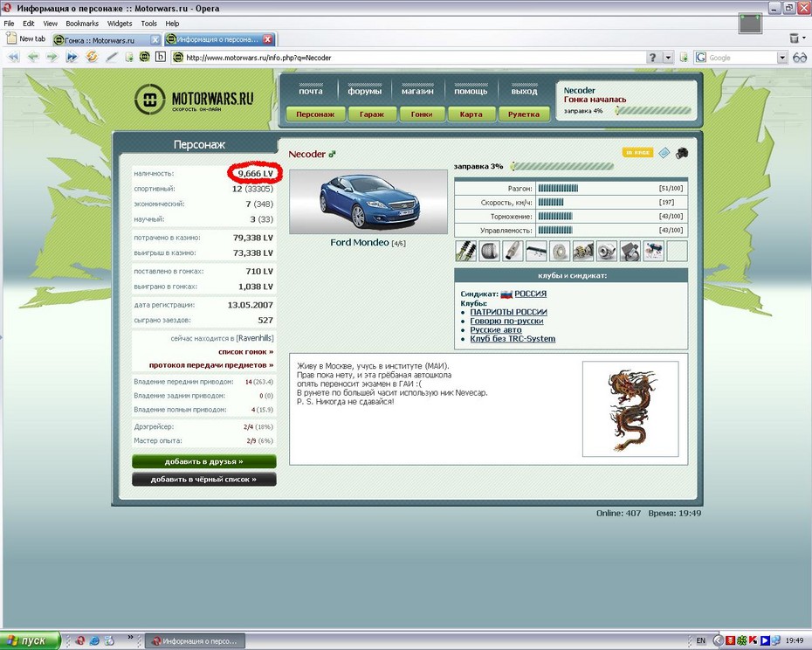Click the yellow 'in race' badge

tap(637, 152)
